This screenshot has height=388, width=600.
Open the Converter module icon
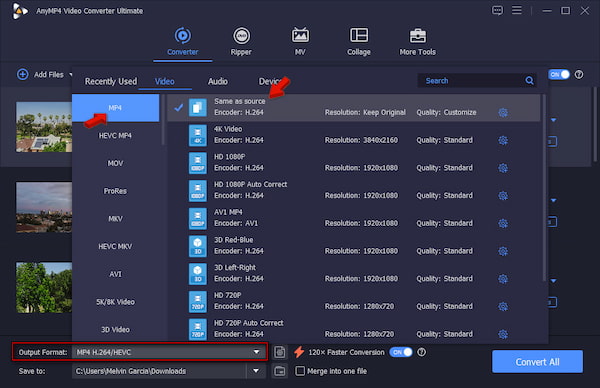pos(183,36)
